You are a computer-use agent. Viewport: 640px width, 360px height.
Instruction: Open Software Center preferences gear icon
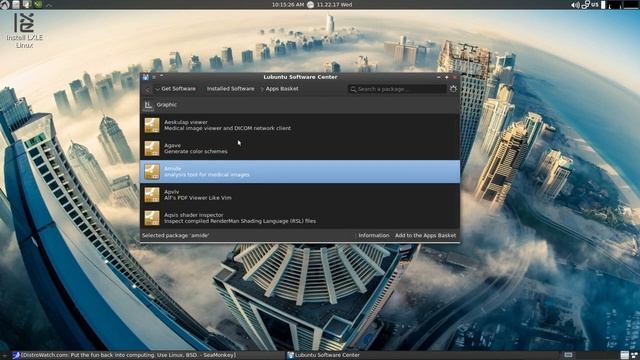pos(453,89)
